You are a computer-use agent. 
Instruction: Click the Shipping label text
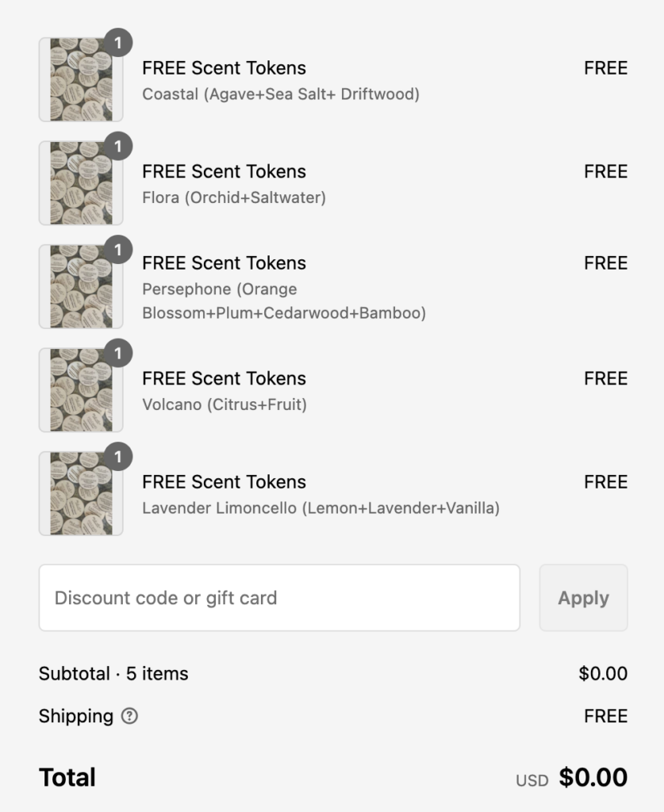coord(76,716)
